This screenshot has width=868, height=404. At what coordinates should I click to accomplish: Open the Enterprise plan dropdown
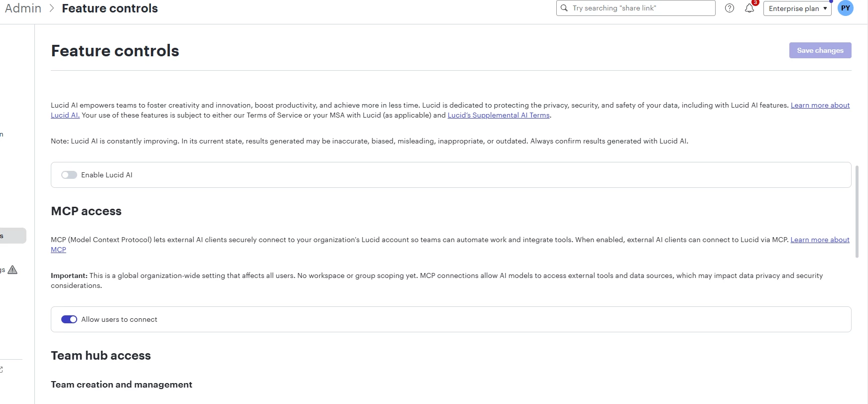[797, 8]
